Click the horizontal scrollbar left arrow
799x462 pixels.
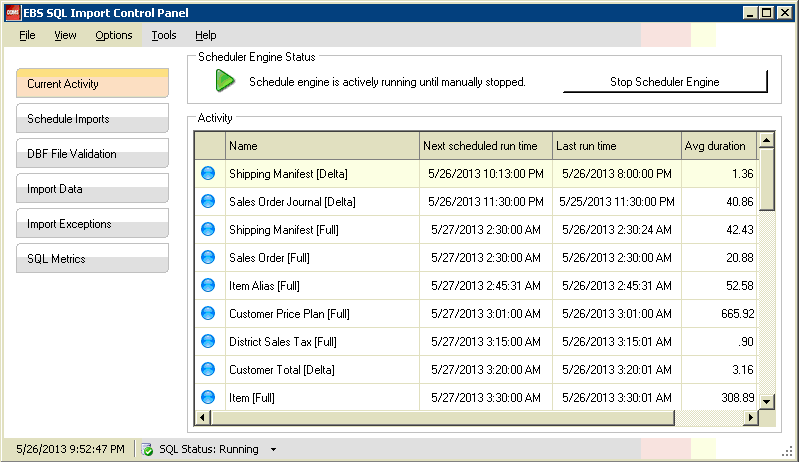pyautogui.click(x=202, y=418)
